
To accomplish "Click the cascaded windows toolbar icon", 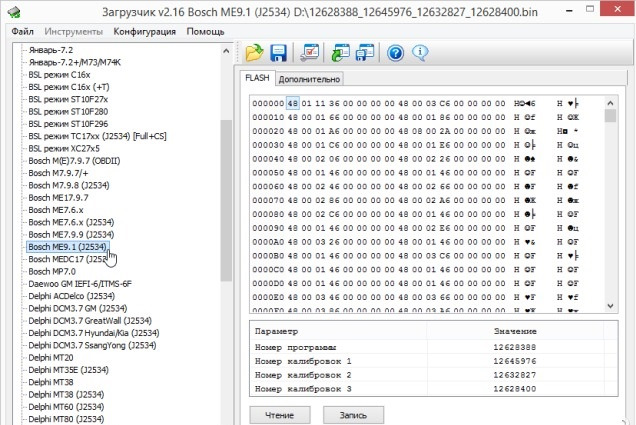I will [365, 53].
